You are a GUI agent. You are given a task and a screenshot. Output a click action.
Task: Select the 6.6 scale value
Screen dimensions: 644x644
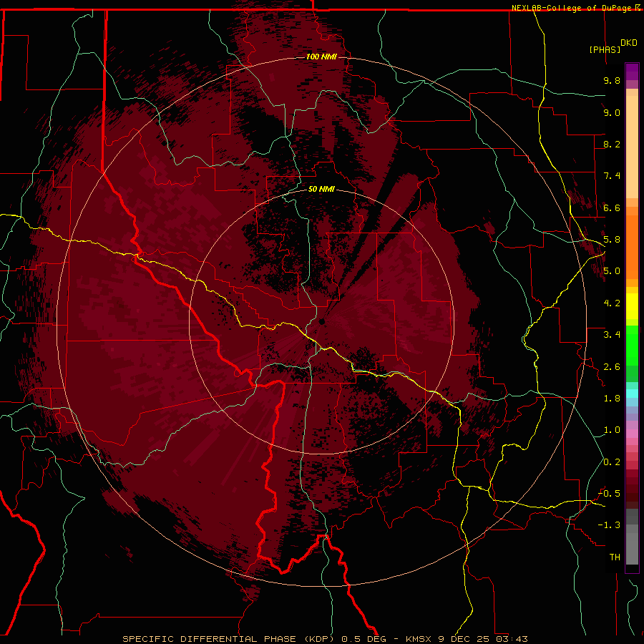[x=612, y=208]
